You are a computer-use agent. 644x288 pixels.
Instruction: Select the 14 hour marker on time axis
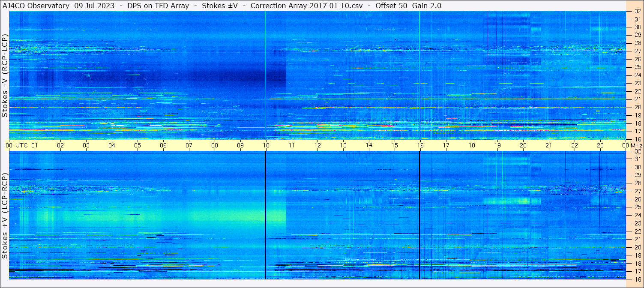369,145
